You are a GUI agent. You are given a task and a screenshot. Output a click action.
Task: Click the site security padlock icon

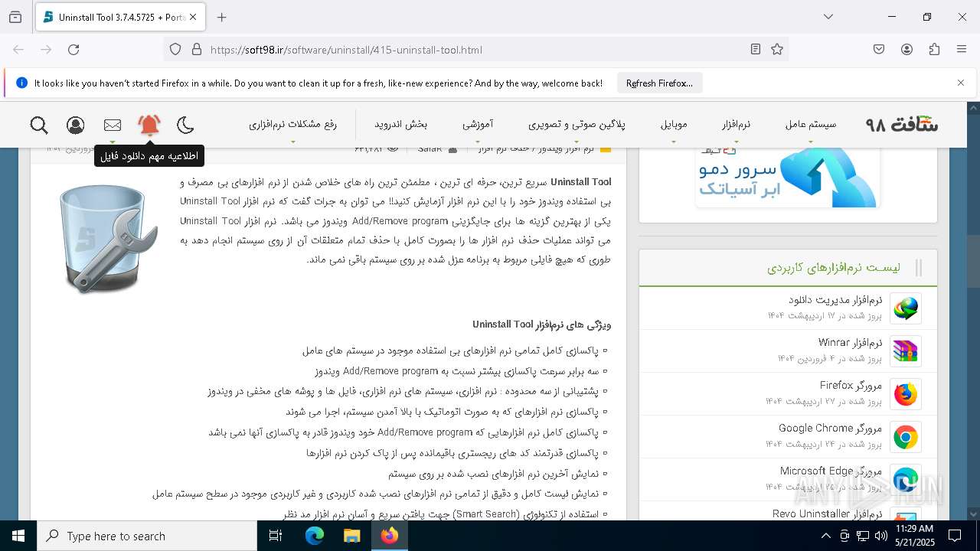point(197,50)
